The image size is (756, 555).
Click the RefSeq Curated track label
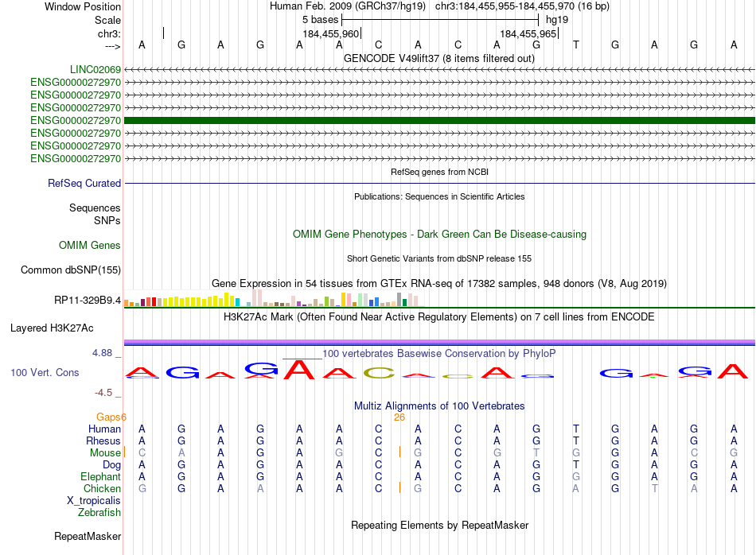84,183
